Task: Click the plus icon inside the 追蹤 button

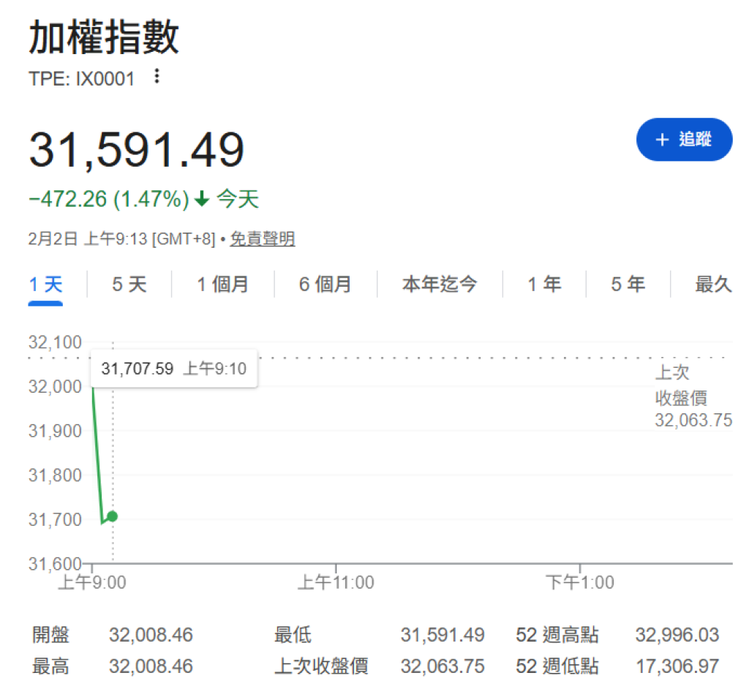Action: click(x=662, y=140)
